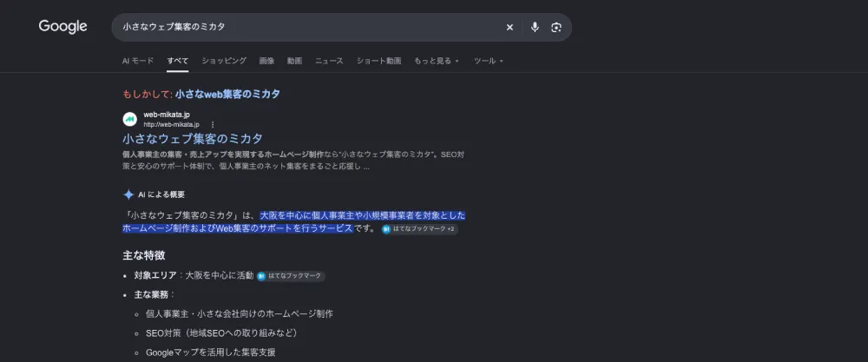Open the ショート動画 tab
This screenshot has height=362, width=868.
[378, 61]
